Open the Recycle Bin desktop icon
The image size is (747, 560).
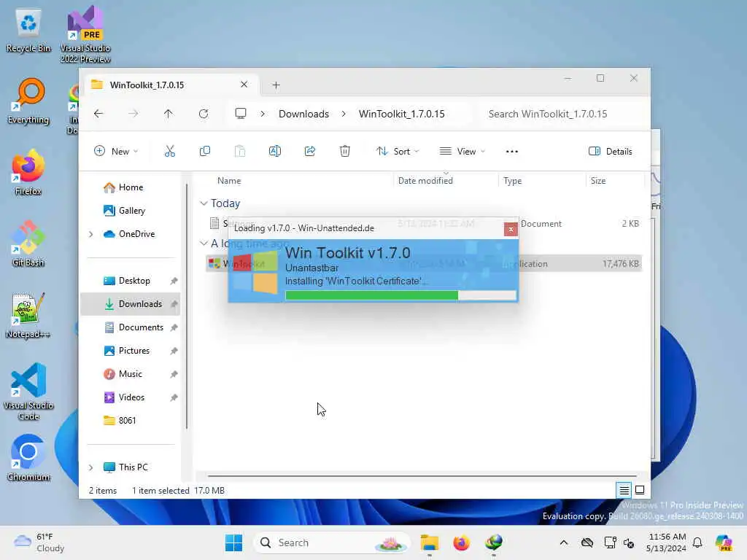[x=28, y=30]
